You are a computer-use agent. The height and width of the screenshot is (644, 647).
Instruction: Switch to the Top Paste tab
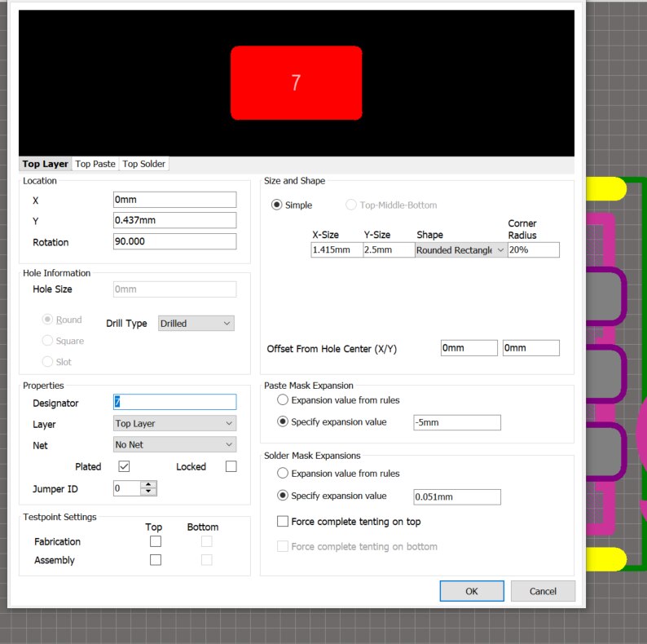tap(95, 164)
